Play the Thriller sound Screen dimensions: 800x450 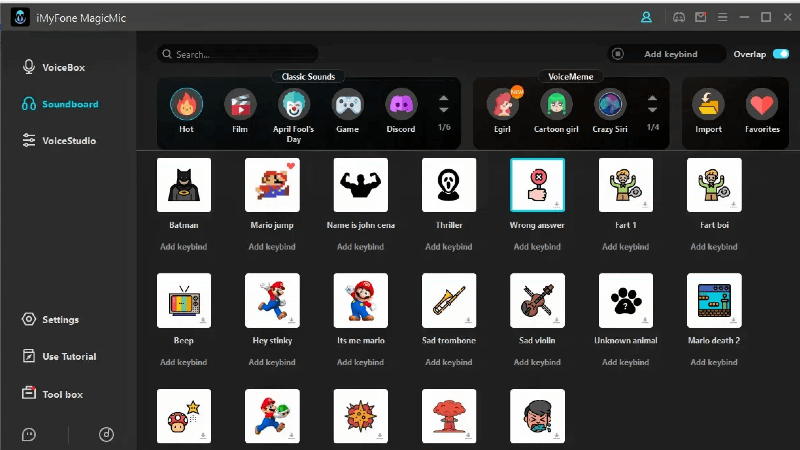449,185
